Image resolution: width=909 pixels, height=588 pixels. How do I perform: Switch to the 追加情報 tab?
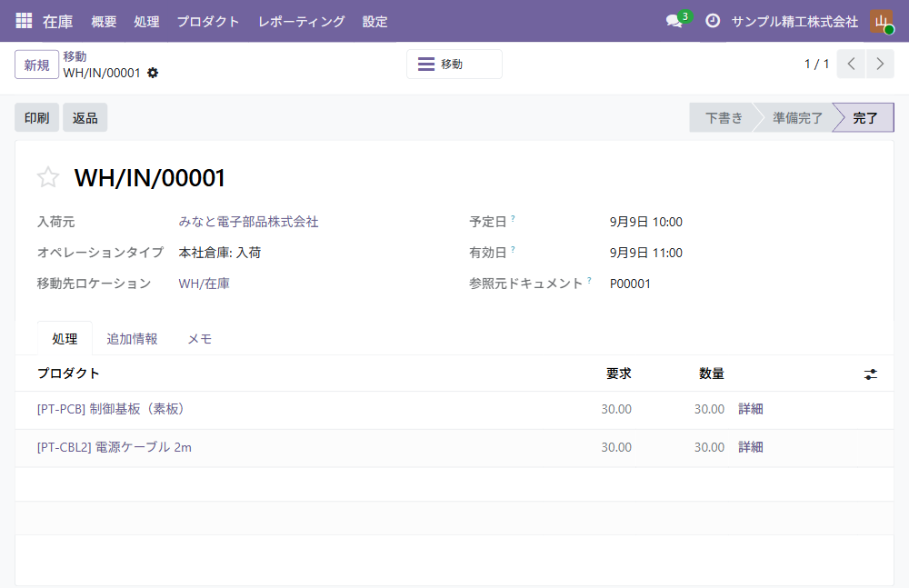[132, 339]
